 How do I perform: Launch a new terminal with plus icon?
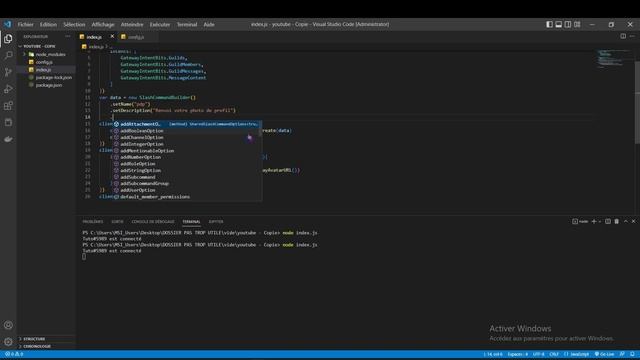coord(594,221)
